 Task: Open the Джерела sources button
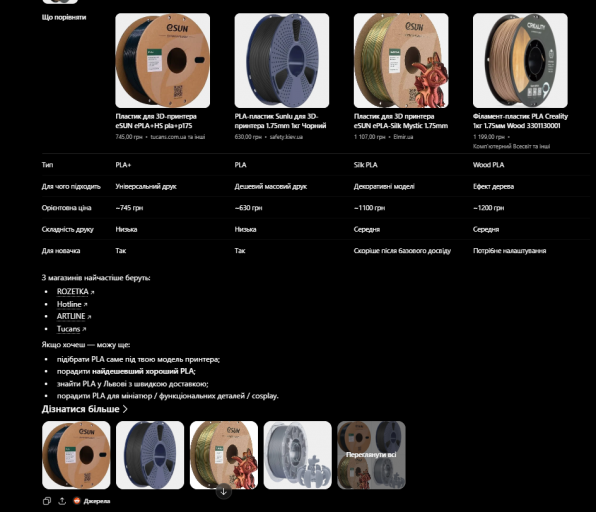coord(92,501)
